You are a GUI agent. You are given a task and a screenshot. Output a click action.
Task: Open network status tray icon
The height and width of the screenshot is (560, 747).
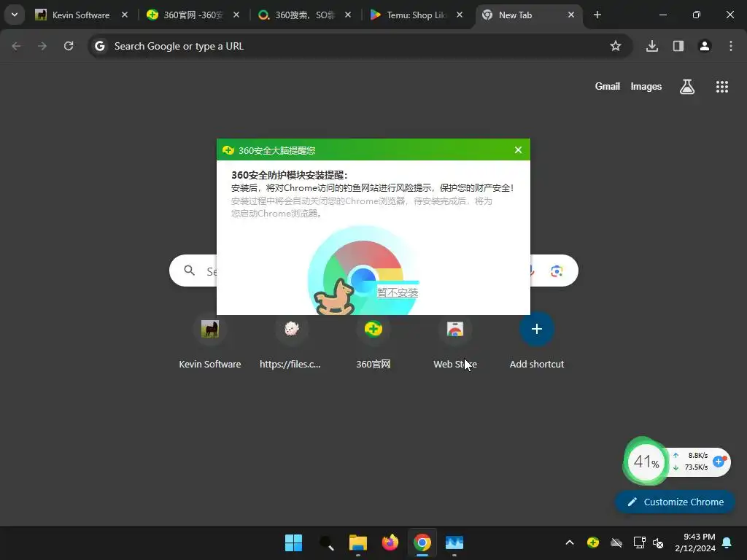point(639,542)
